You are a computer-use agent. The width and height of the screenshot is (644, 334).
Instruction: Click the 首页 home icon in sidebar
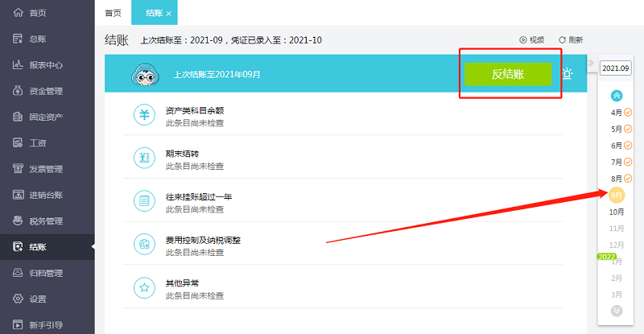click(18, 12)
